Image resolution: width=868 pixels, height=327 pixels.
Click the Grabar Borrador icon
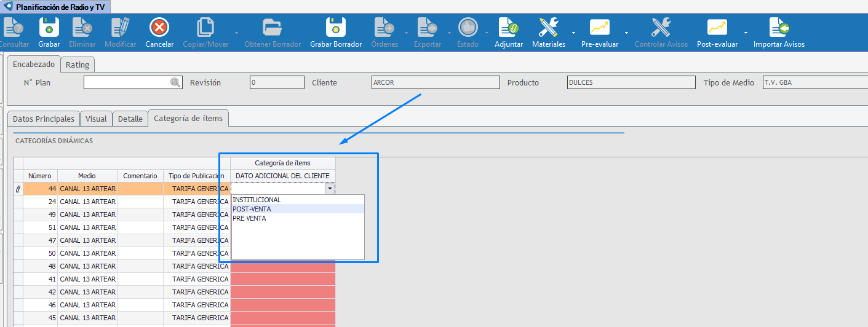coord(336,28)
